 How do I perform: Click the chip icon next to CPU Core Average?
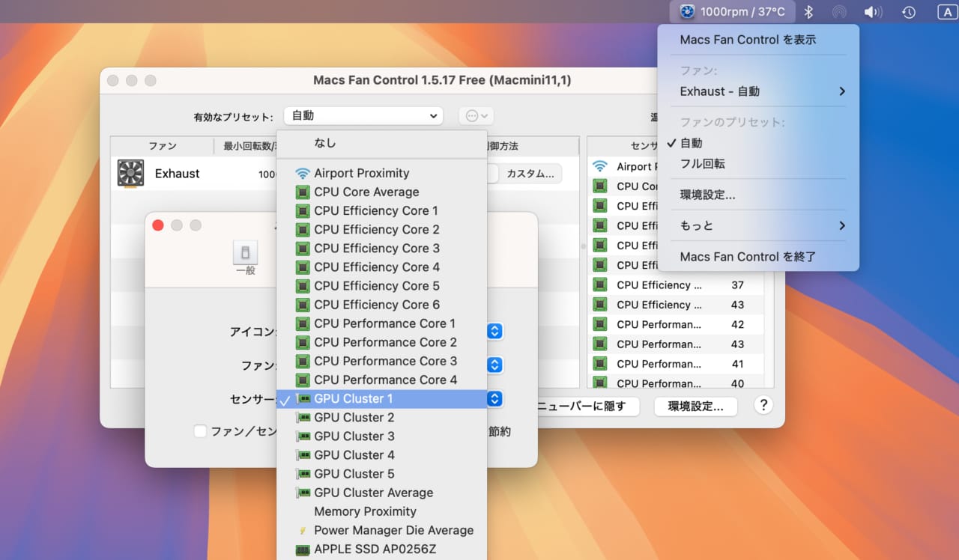point(303,192)
